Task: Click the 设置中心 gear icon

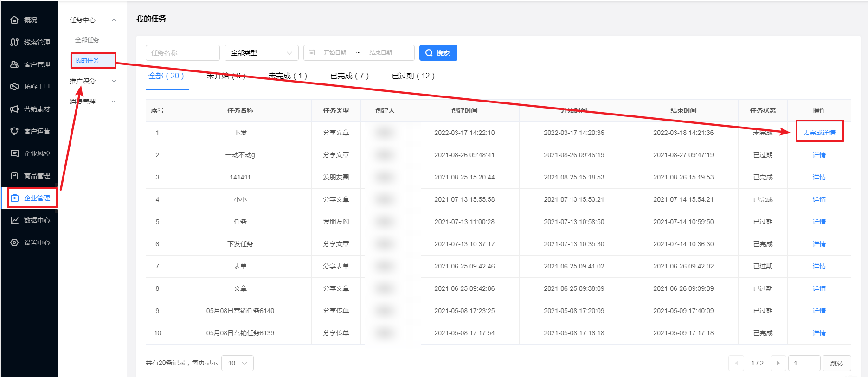Action: (x=14, y=243)
